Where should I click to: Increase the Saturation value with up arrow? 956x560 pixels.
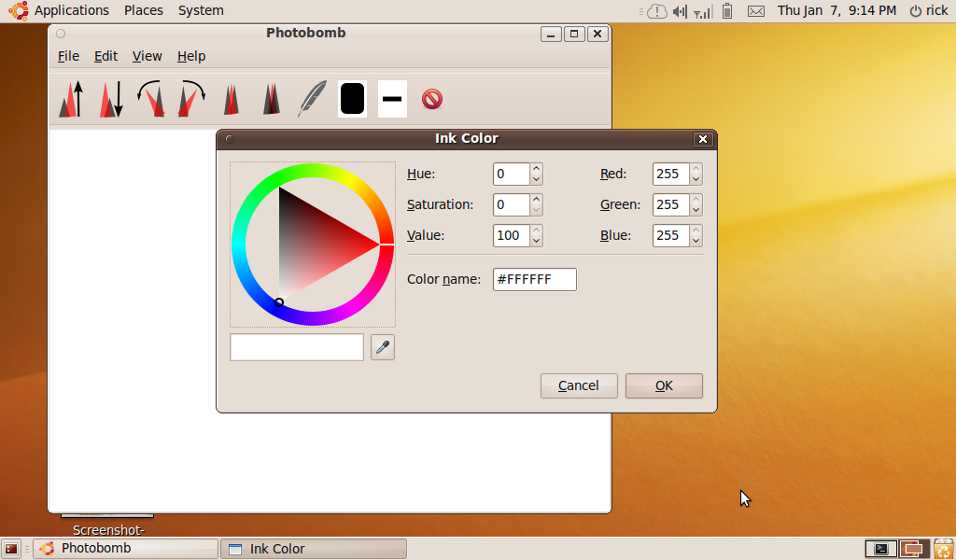point(536,199)
